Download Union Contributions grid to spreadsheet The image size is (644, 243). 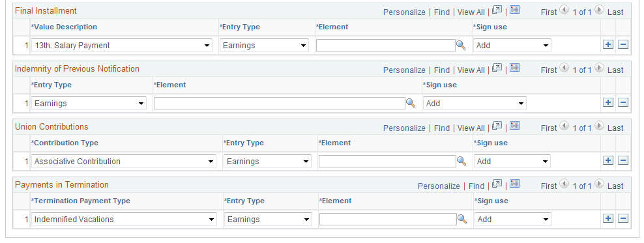click(x=515, y=126)
